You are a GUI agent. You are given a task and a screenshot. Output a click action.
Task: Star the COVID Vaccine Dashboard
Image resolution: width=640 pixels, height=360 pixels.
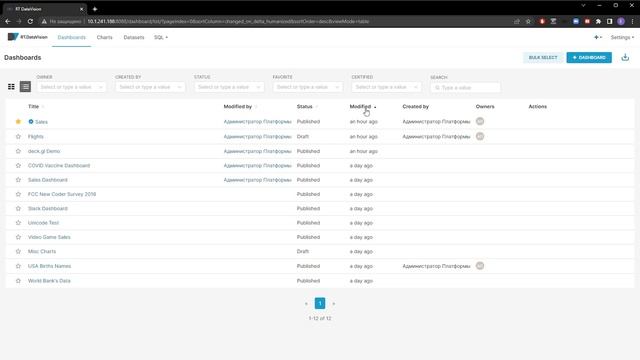[18, 165]
